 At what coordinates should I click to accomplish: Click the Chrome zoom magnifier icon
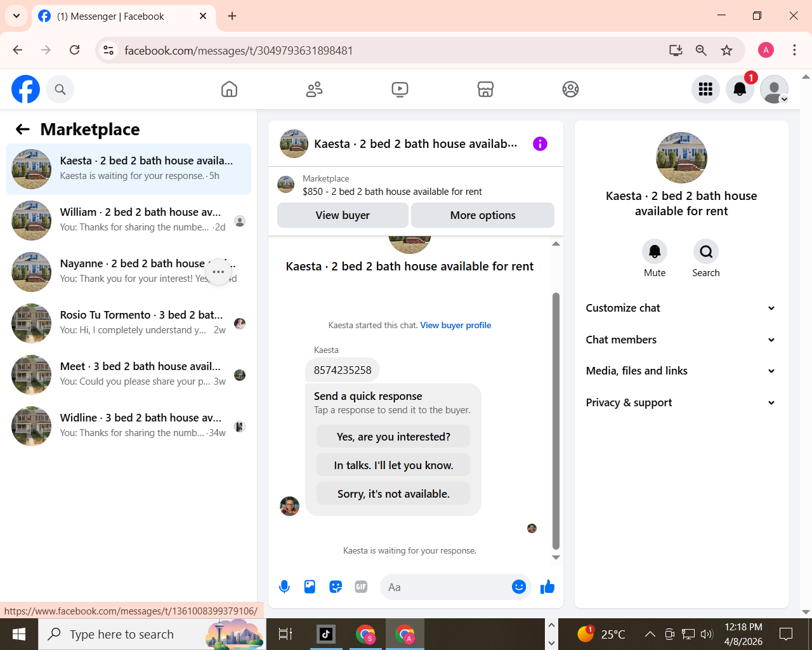701,50
